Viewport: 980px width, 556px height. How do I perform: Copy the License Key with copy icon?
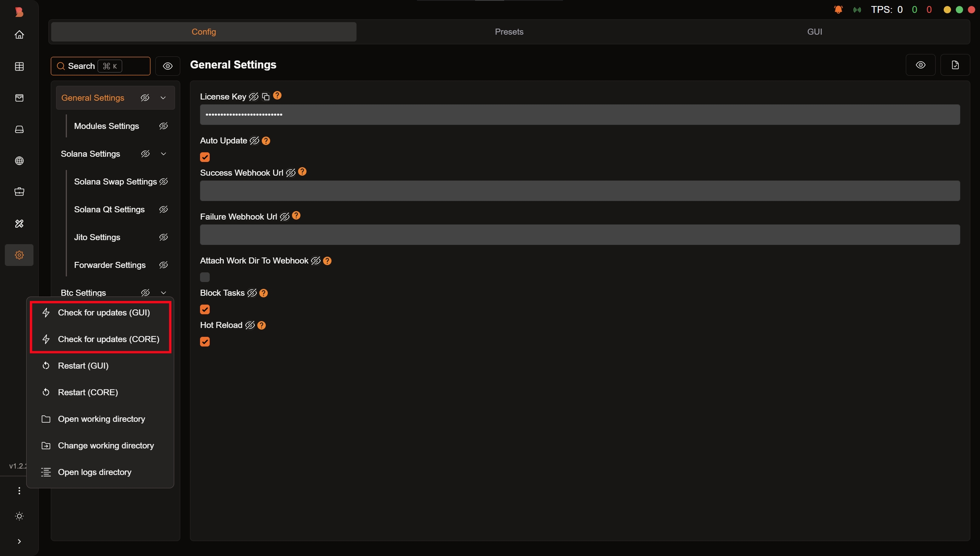click(x=266, y=96)
